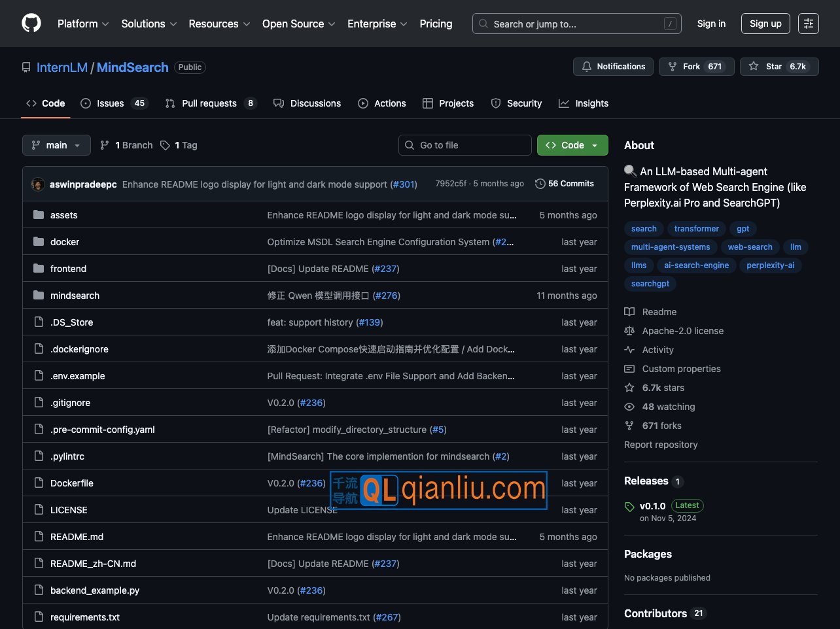Viewport: 840px width, 629px height.
Task: Click the Star icon button
Action: tap(754, 67)
